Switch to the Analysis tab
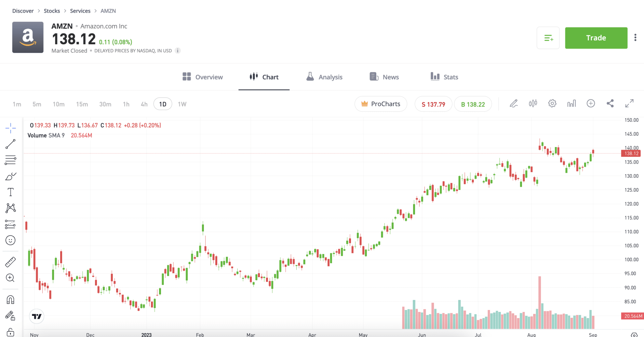The width and height of the screenshot is (644, 337). (x=324, y=77)
